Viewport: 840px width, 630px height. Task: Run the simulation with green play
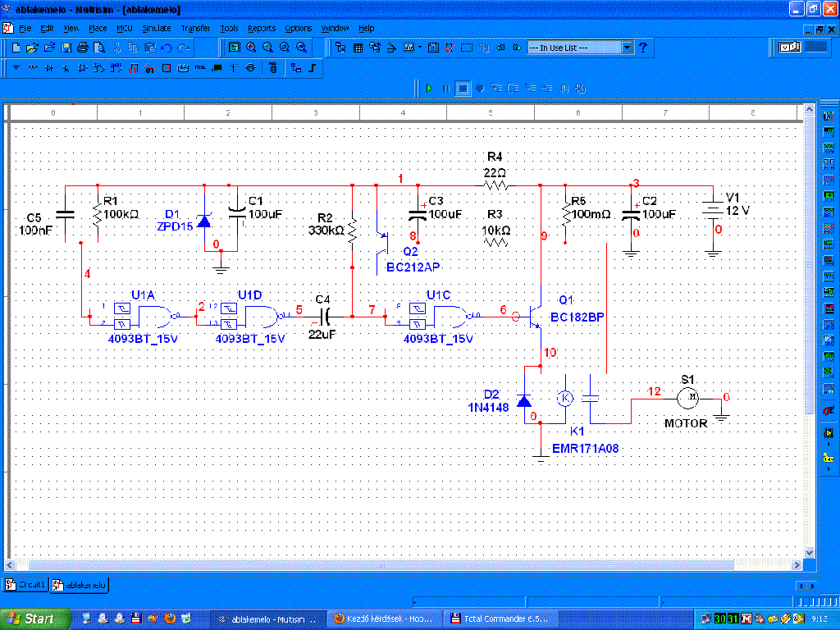429,89
